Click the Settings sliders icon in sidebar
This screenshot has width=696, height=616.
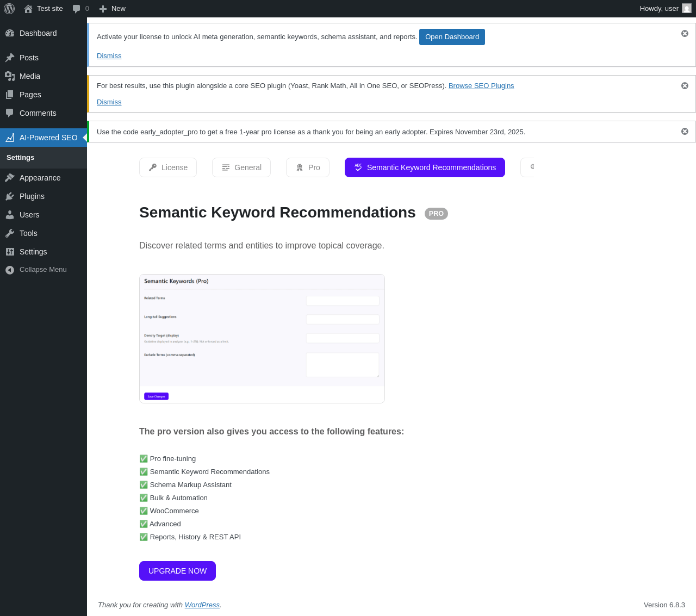coord(10,252)
